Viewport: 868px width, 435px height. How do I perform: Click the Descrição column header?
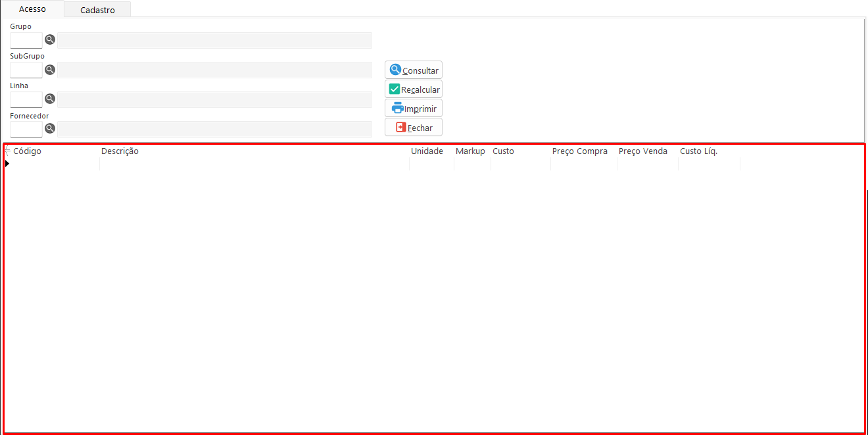[x=120, y=151]
